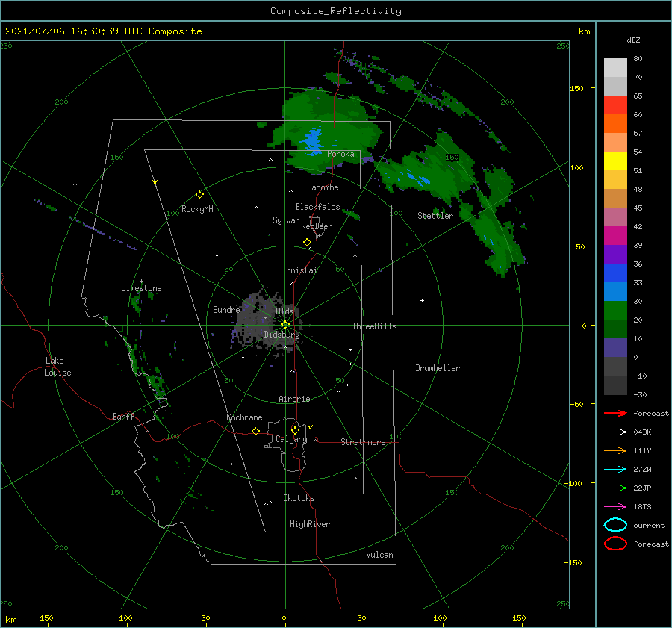Pick the bright green swatch in dBZ scale
672x628 pixels.
[x=615, y=311]
